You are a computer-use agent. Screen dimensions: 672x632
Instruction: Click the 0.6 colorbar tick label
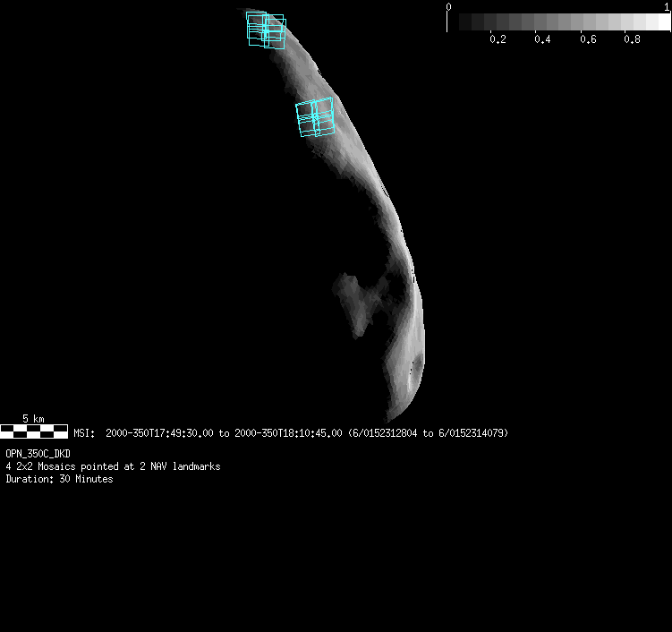tap(587, 40)
